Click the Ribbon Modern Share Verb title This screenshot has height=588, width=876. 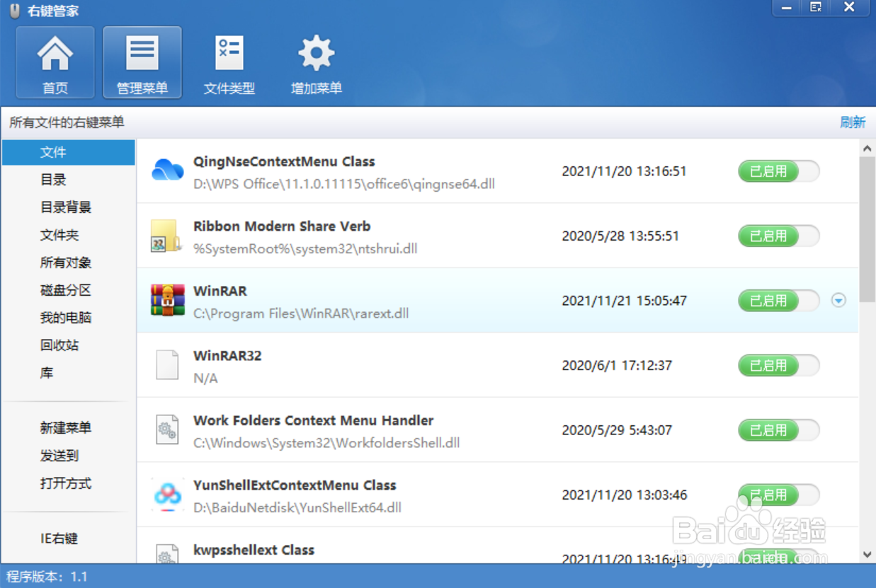pos(282,226)
